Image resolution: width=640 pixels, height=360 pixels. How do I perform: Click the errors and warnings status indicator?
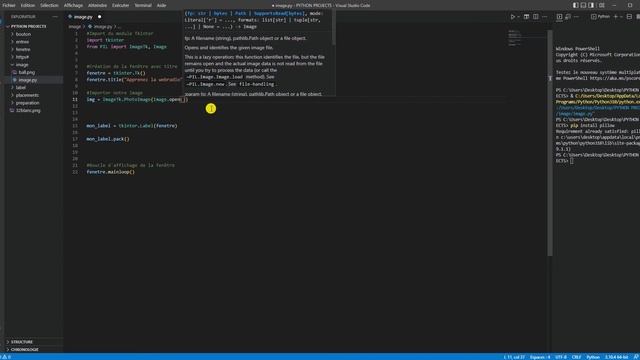(x=7, y=357)
